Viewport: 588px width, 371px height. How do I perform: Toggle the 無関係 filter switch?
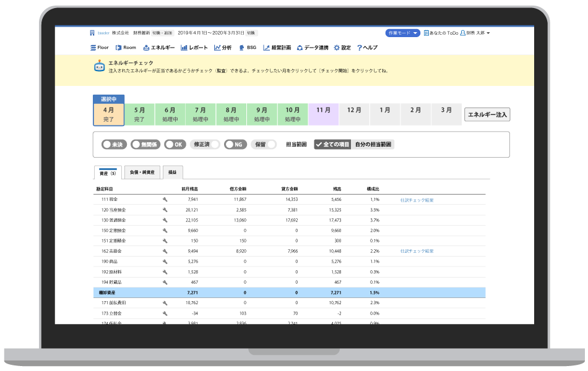(x=145, y=144)
